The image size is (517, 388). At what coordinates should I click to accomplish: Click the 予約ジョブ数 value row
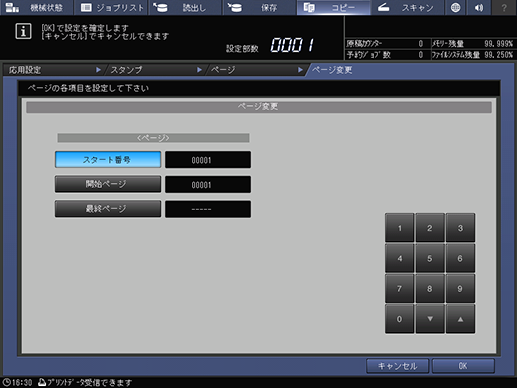387,55
